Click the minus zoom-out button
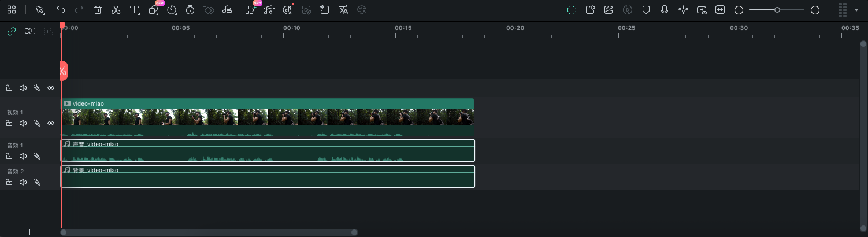The width and height of the screenshot is (868, 237). (739, 10)
